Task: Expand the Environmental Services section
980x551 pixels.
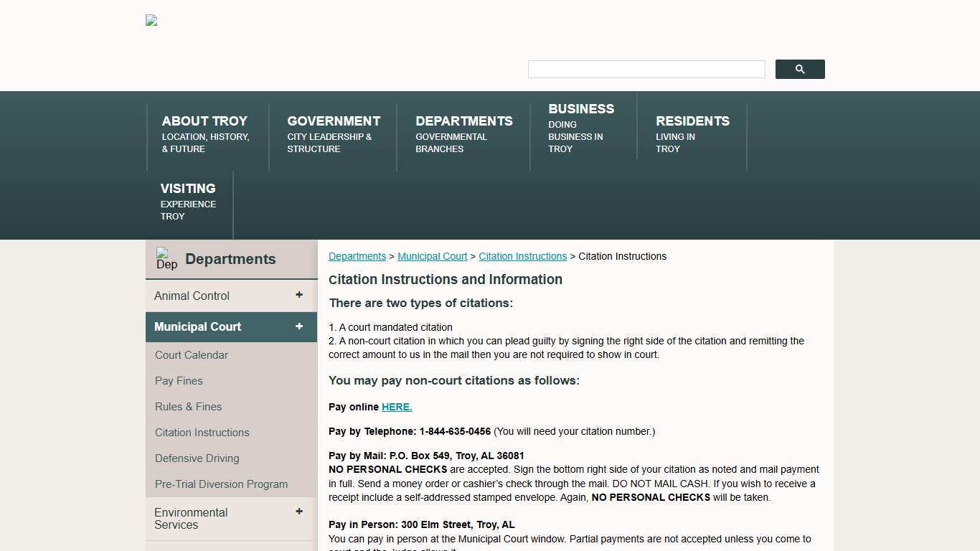Action: [299, 512]
